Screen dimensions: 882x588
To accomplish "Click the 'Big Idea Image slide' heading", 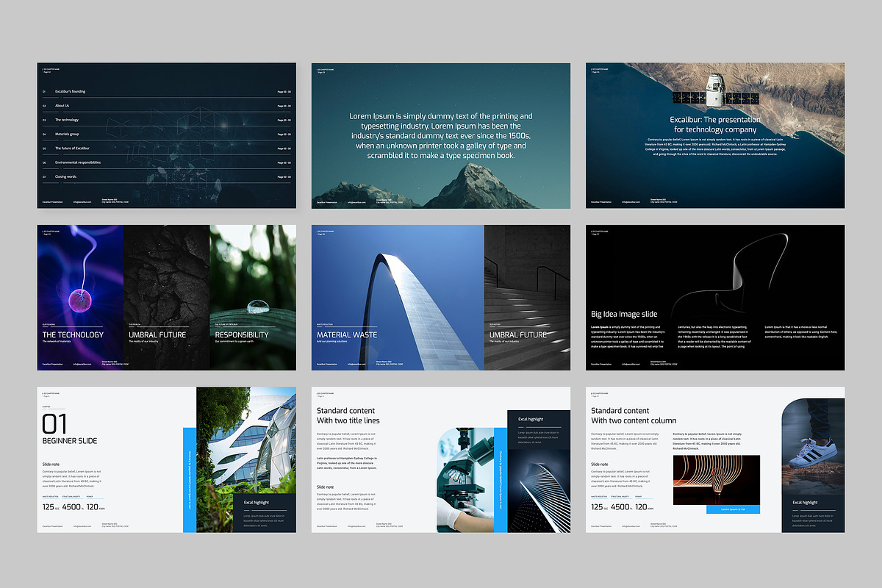I will pos(624,314).
